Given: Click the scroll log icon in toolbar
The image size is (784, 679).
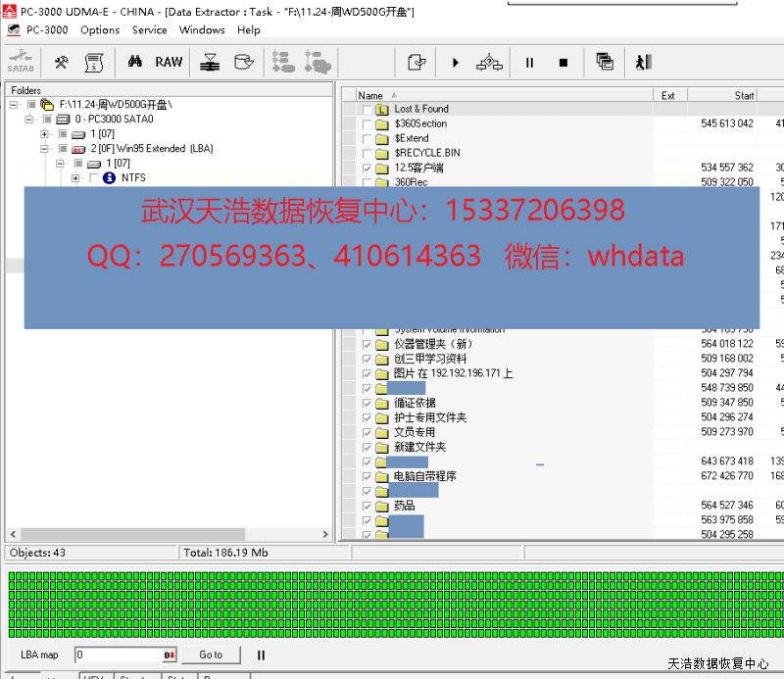Looking at the screenshot, I should point(93,63).
